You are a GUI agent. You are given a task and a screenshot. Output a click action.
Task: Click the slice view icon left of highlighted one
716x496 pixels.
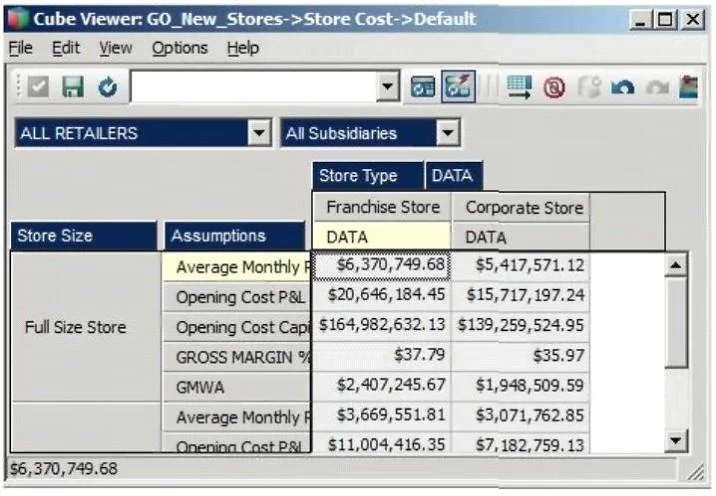tap(423, 87)
